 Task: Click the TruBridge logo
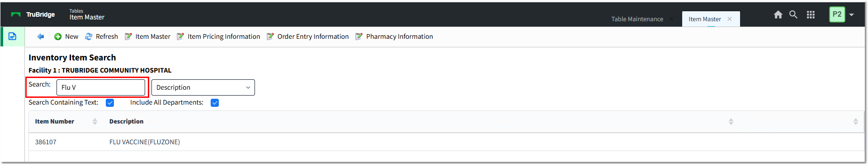click(33, 14)
